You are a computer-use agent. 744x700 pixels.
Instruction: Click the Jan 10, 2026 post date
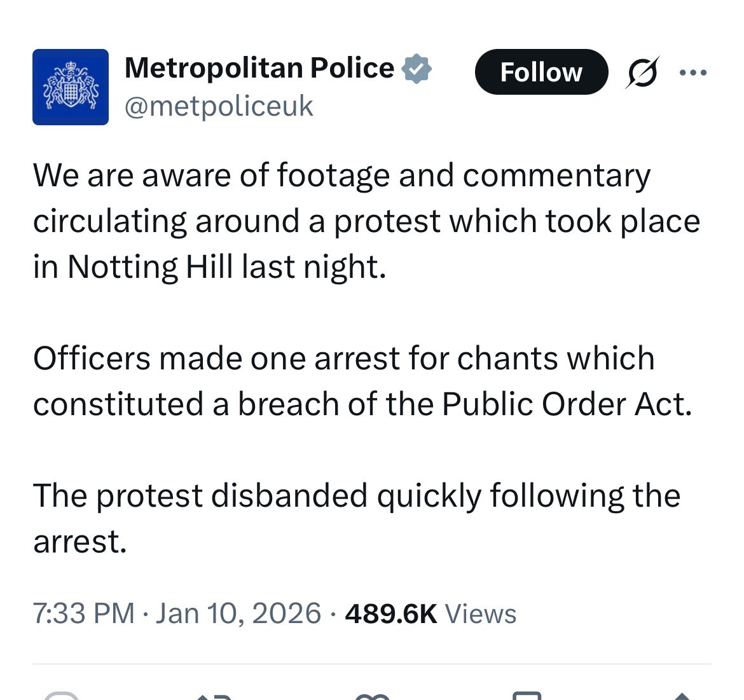pos(238,614)
